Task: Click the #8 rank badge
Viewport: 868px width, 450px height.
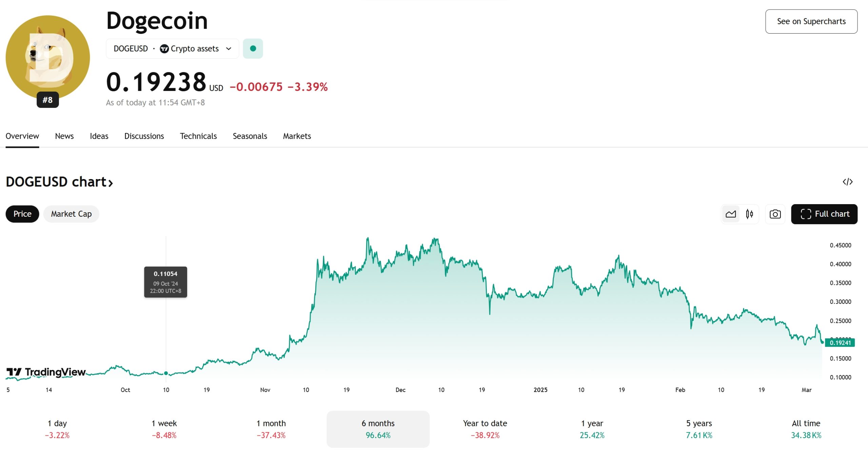Action: tap(48, 100)
